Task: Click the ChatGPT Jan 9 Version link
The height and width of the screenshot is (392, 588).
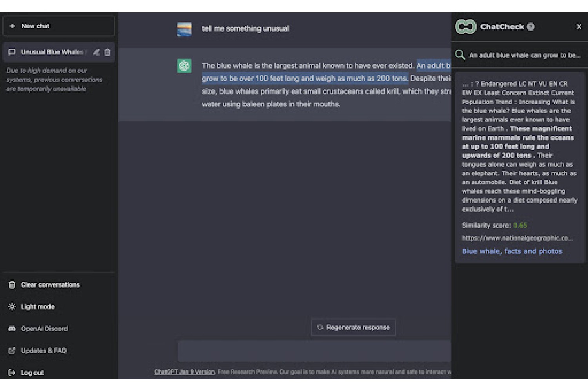Action: click(184, 372)
